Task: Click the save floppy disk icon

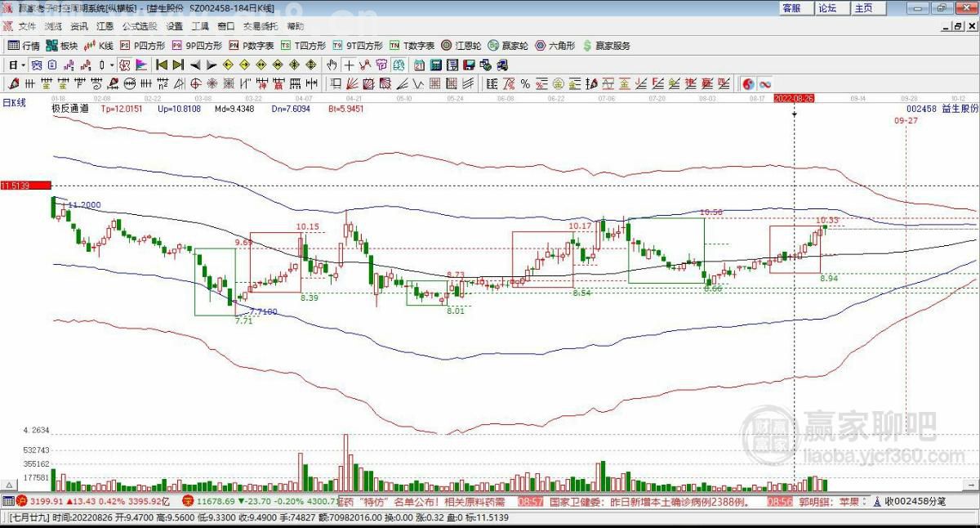Action: (x=468, y=65)
